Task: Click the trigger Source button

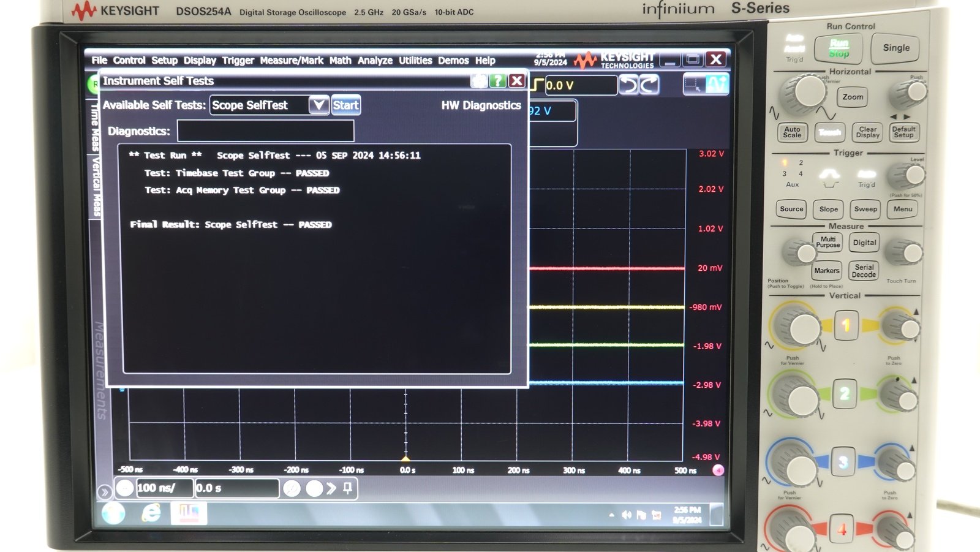Action: [x=791, y=209]
